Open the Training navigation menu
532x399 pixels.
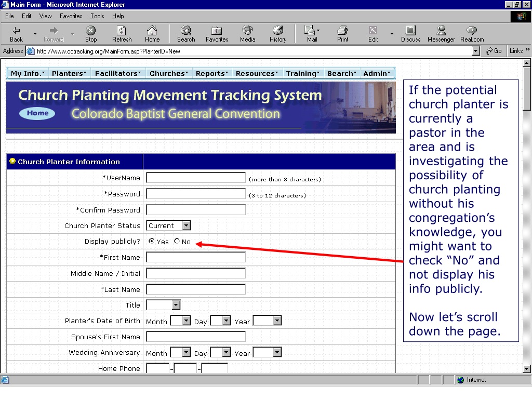pyautogui.click(x=303, y=73)
